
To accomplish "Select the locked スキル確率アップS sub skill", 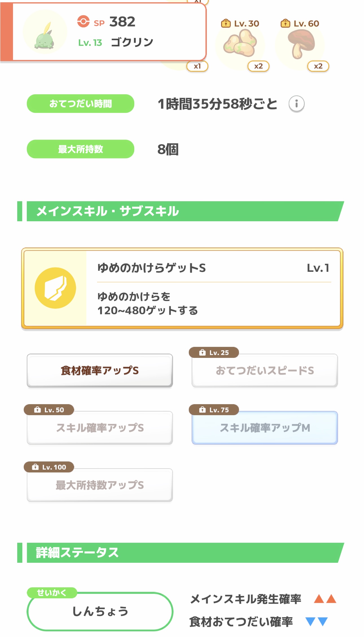I will [100, 428].
